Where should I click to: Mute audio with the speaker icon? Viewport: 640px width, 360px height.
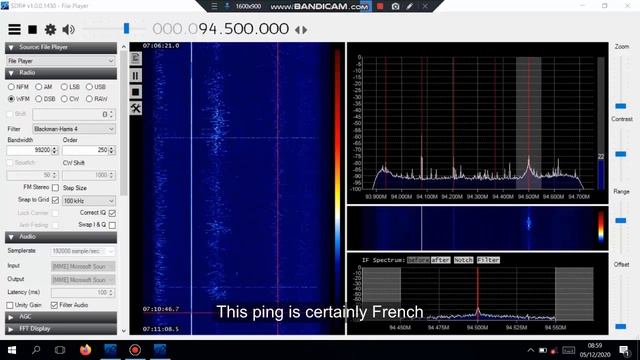click(68, 29)
